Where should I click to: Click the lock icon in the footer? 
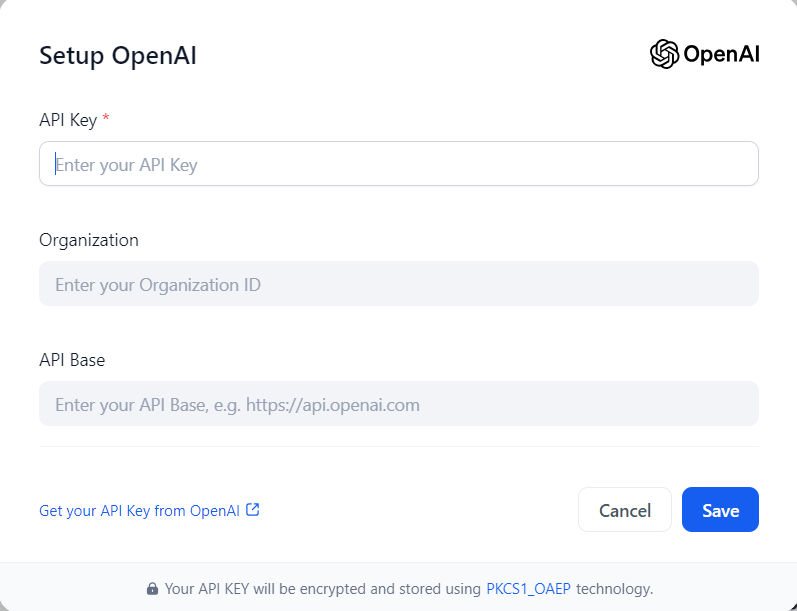[152, 589]
